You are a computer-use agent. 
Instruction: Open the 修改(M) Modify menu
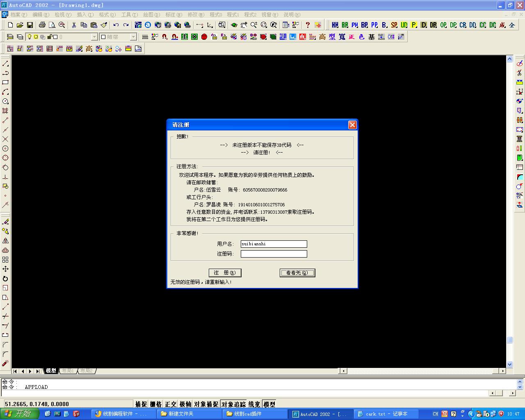[x=196, y=15]
